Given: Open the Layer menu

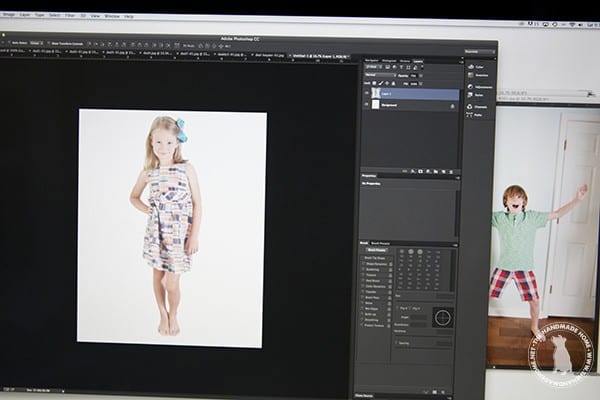Looking at the screenshot, I should pyautogui.click(x=25, y=15).
